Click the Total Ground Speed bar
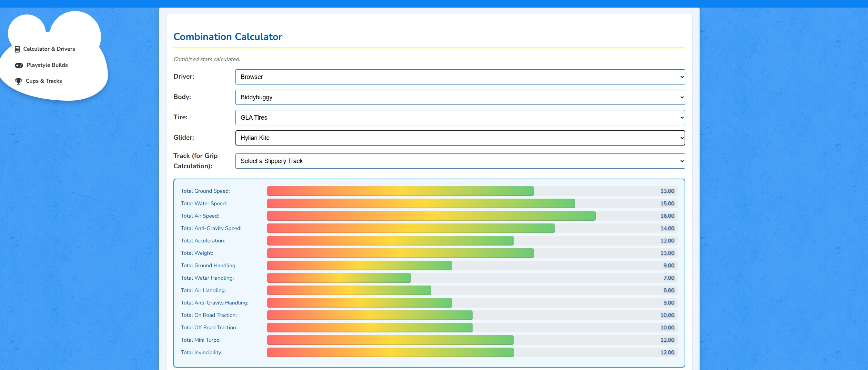 [400, 191]
